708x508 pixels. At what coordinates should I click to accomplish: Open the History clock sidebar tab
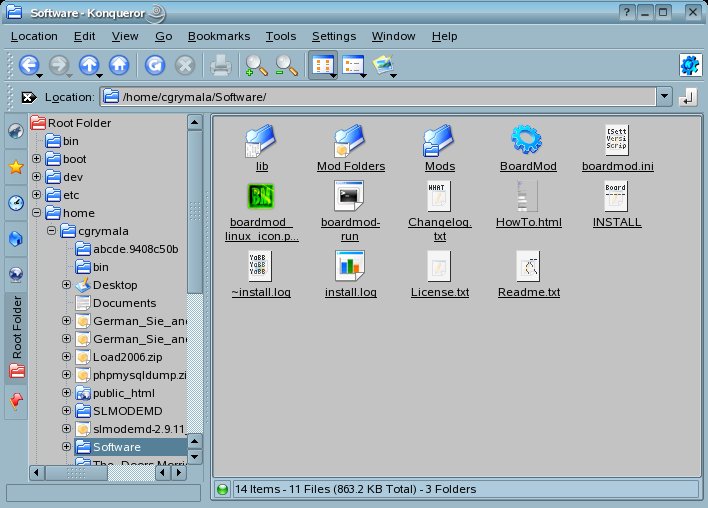[16, 203]
